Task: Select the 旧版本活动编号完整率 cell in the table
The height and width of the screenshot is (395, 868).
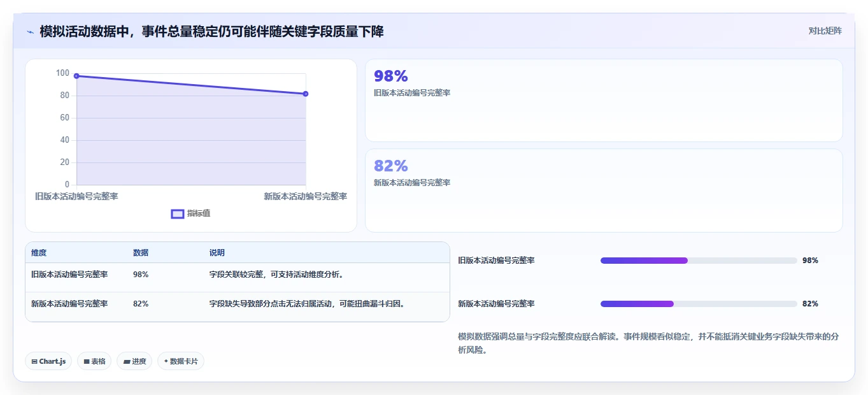Action: click(69, 275)
